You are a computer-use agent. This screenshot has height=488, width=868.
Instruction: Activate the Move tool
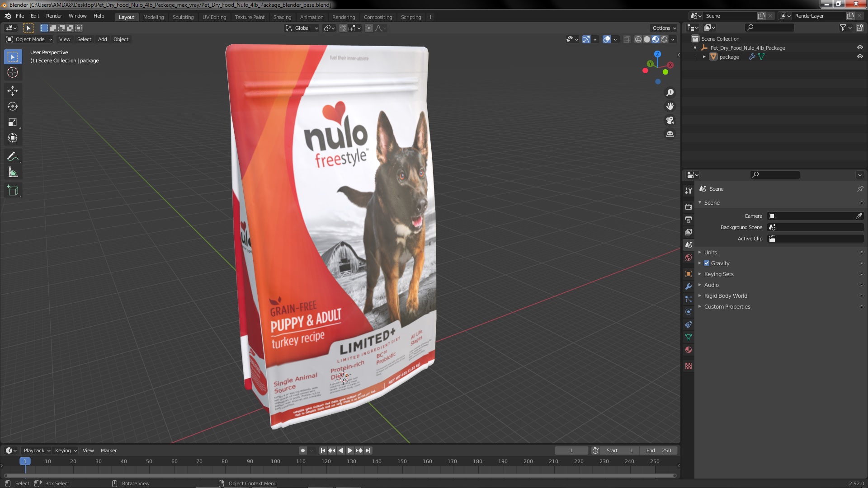point(13,91)
